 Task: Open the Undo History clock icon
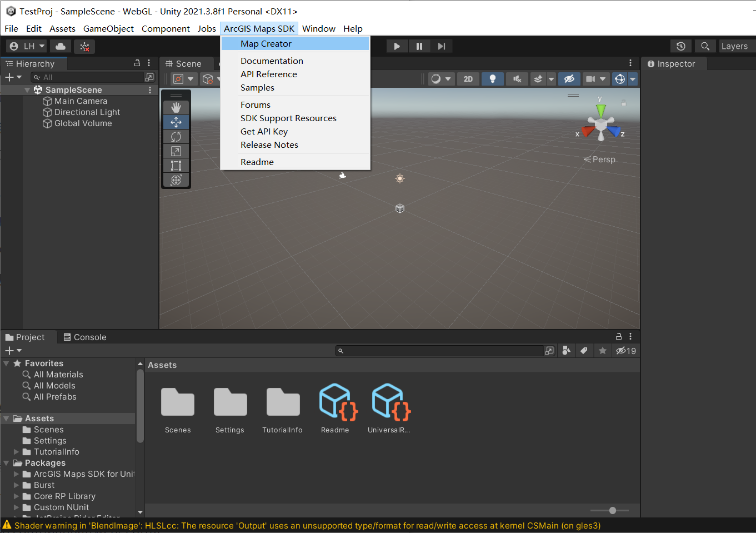tap(681, 46)
